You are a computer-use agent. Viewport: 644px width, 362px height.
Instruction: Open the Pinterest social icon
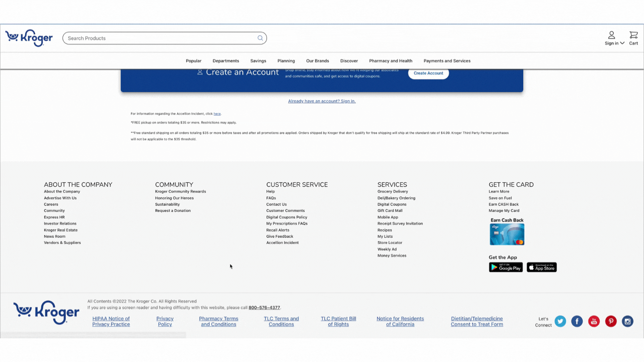[x=611, y=321]
